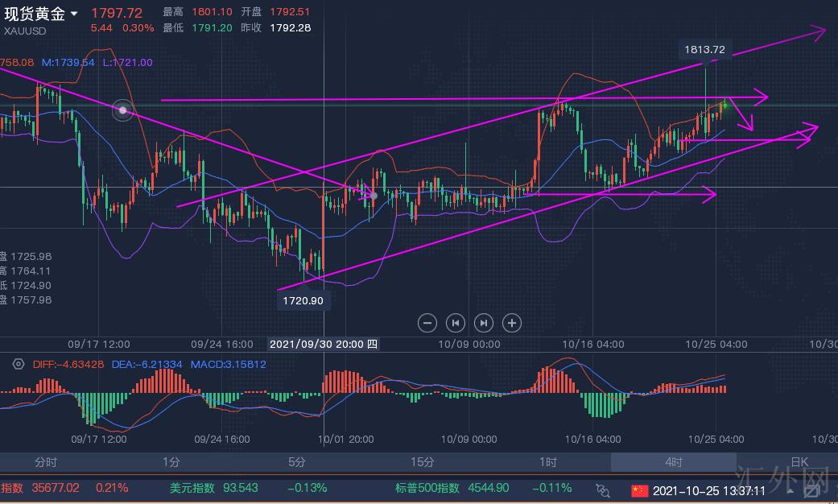Choose the 15分 chart period

click(422, 462)
